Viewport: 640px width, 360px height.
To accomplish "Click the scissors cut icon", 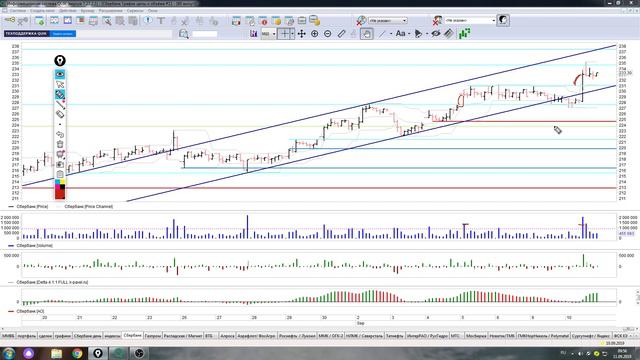I will [185, 20].
